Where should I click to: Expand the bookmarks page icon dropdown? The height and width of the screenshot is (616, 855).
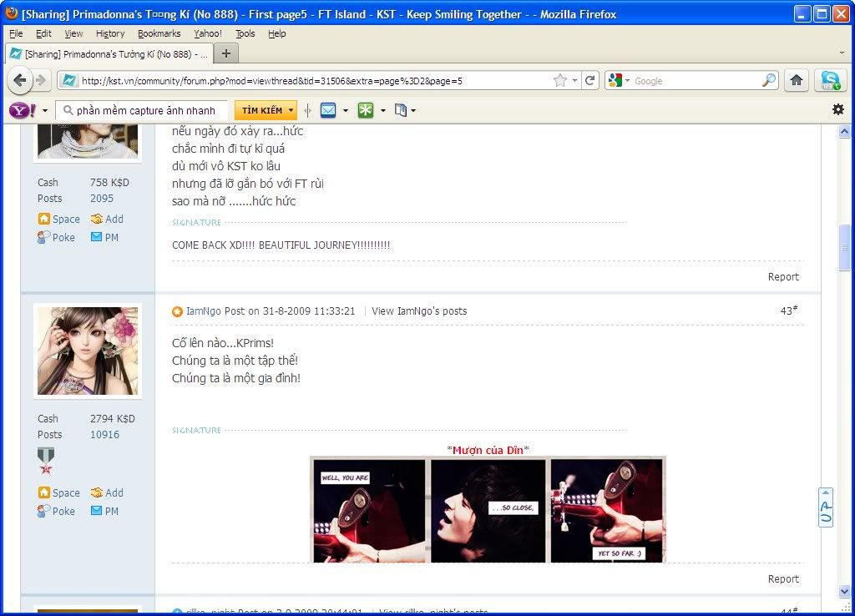[413, 111]
